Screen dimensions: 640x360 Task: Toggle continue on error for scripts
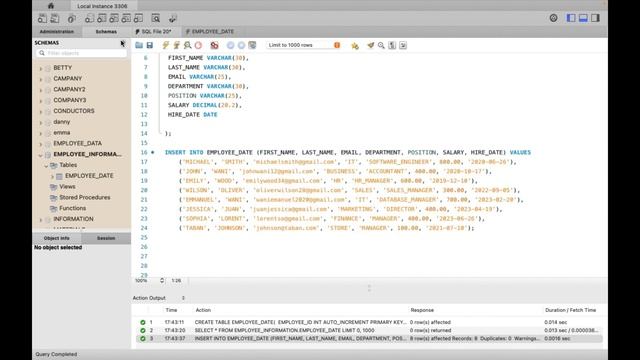(x=215, y=45)
